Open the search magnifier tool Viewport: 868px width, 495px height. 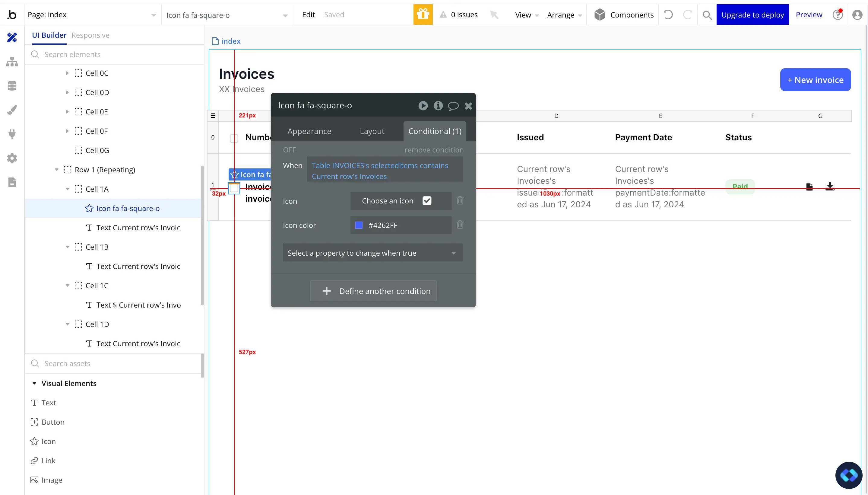pos(707,15)
